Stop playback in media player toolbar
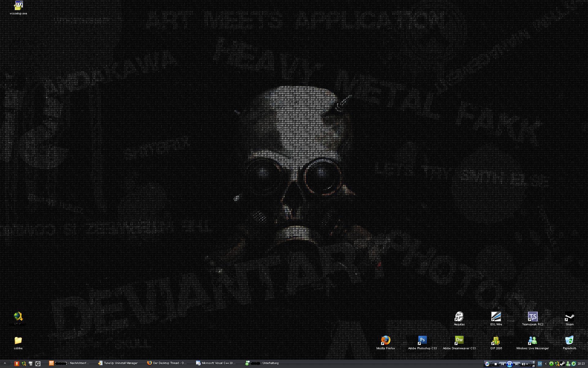Image resolution: width=588 pixels, height=368 pixels. tap(495, 364)
